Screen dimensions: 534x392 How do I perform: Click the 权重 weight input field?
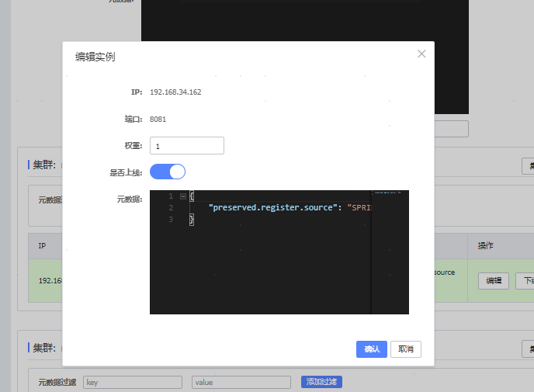point(186,146)
